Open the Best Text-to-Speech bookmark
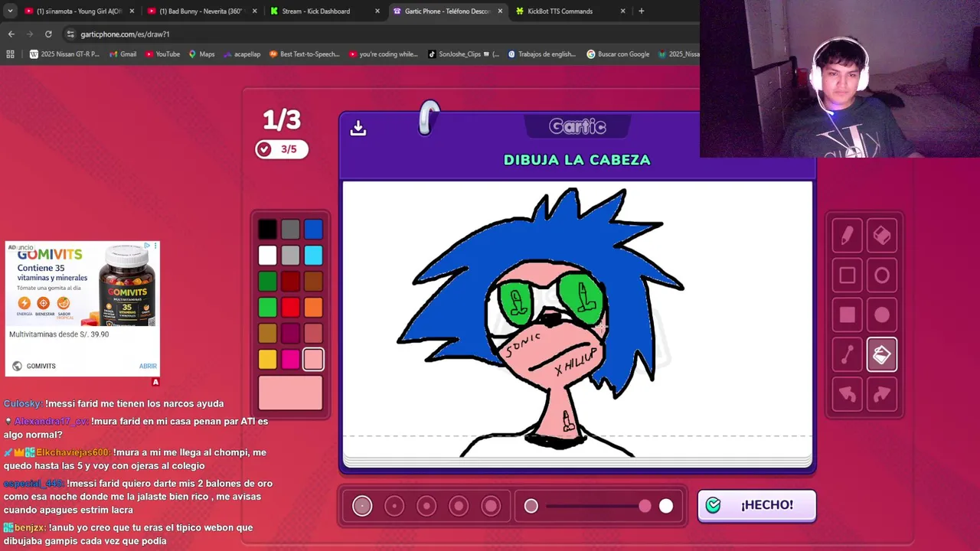980x551 pixels. (304, 54)
